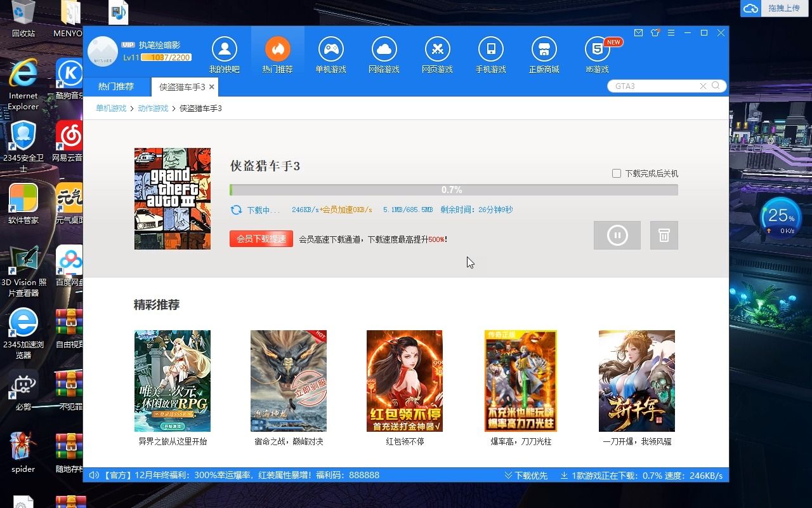Toggle 下载优先 in status bar

point(526,475)
